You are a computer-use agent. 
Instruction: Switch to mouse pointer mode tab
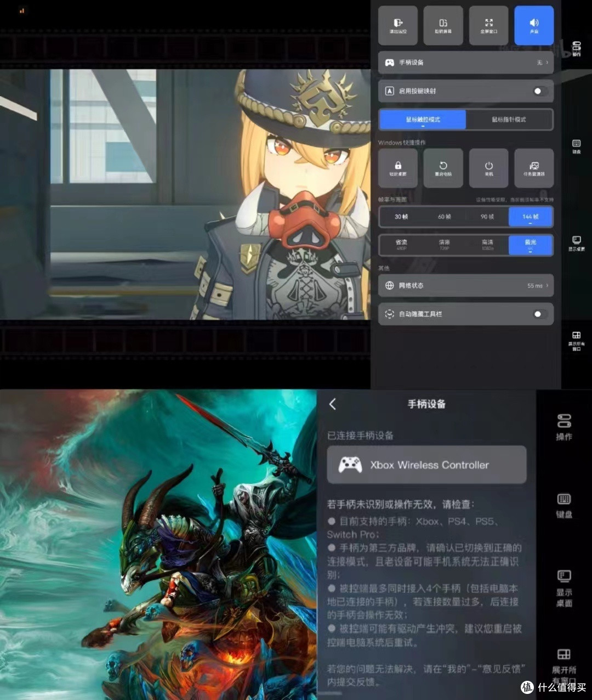coord(509,119)
